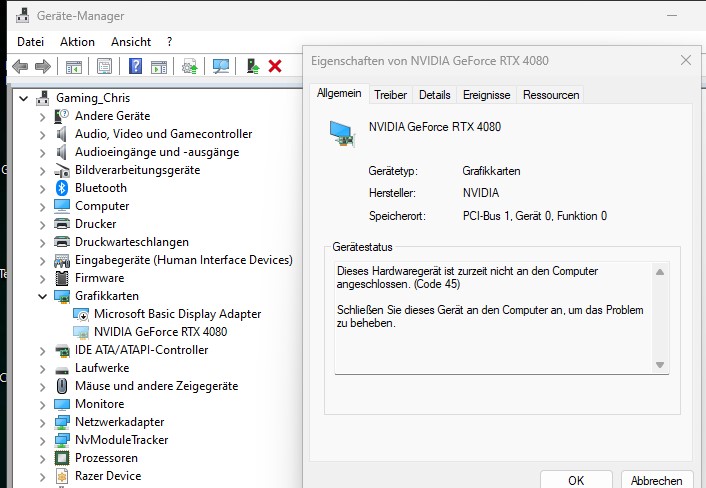
Task: Click the Properties toolbar icon
Action: click(104, 67)
